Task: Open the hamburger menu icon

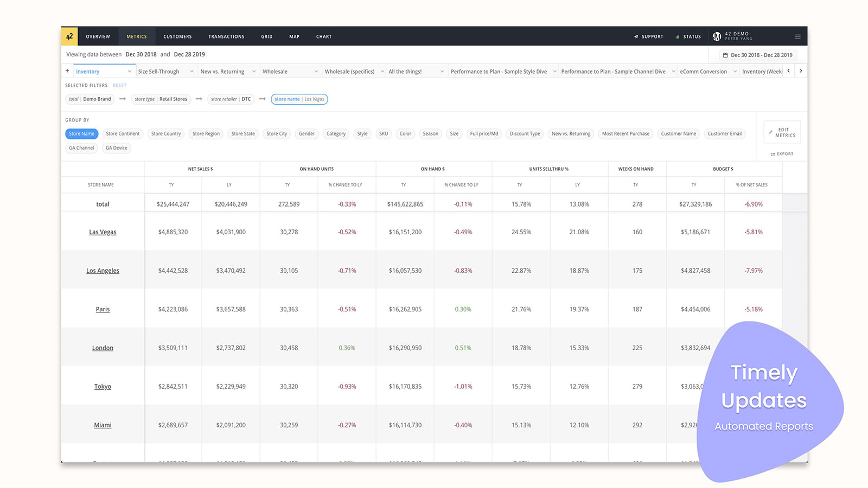Action: coord(797,37)
